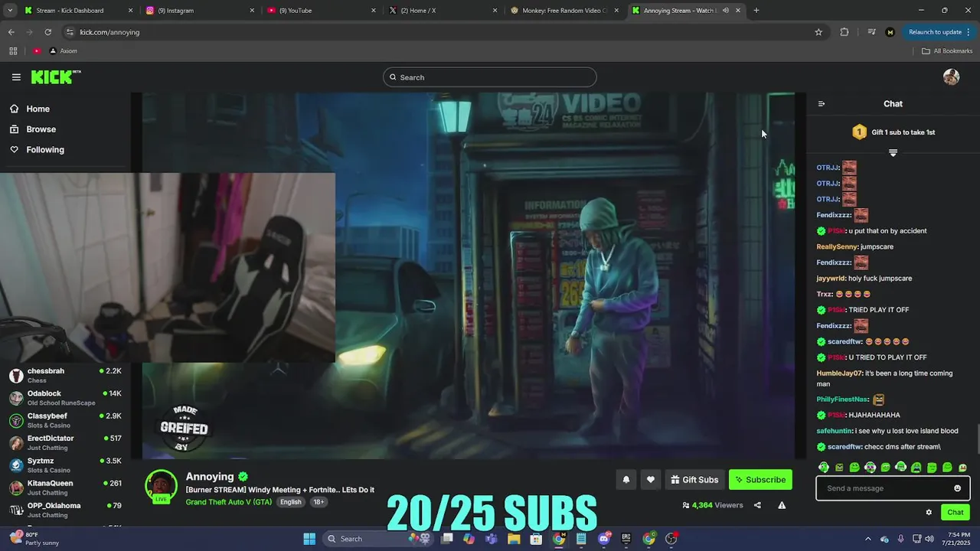This screenshot has height=551, width=980.
Task: Open chessbrah recommended channel
Action: coord(65,375)
